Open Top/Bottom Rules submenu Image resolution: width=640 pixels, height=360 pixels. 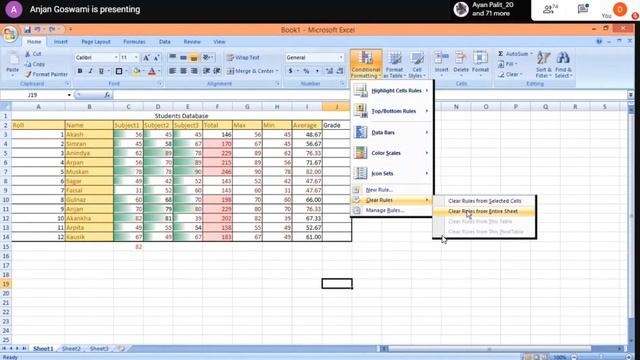(x=391, y=111)
